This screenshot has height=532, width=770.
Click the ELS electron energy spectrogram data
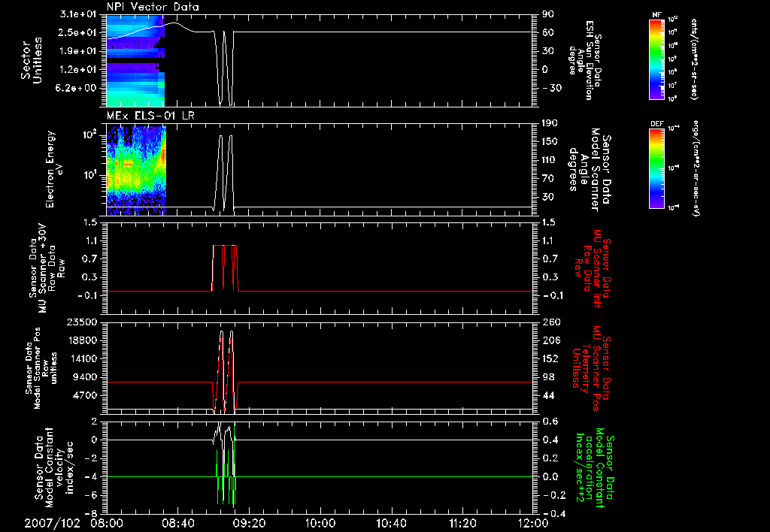click(137, 171)
